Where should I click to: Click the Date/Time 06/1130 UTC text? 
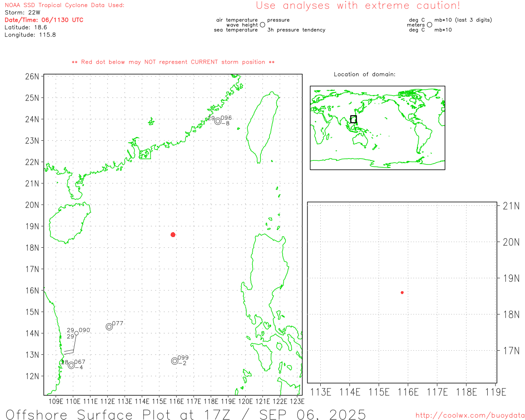click(x=44, y=20)
